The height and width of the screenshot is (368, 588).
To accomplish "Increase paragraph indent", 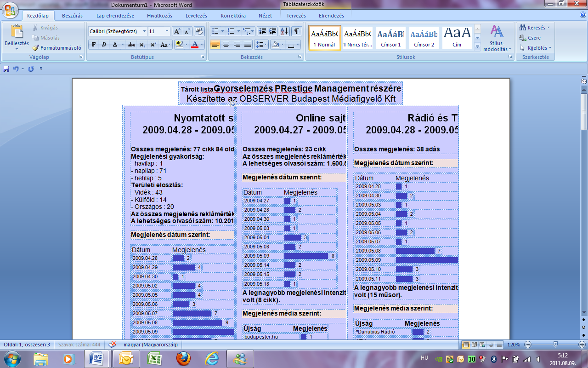I will (x=273, y=31).
